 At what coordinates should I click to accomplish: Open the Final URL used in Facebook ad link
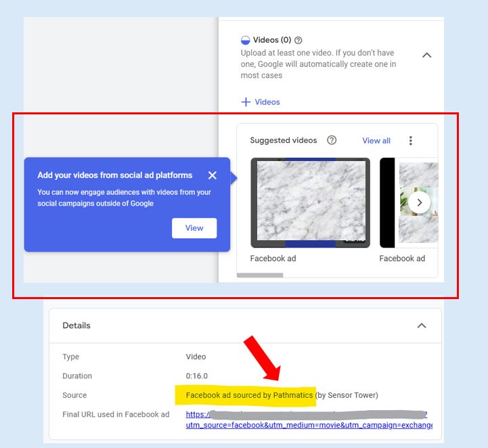[x=309, y=420]
